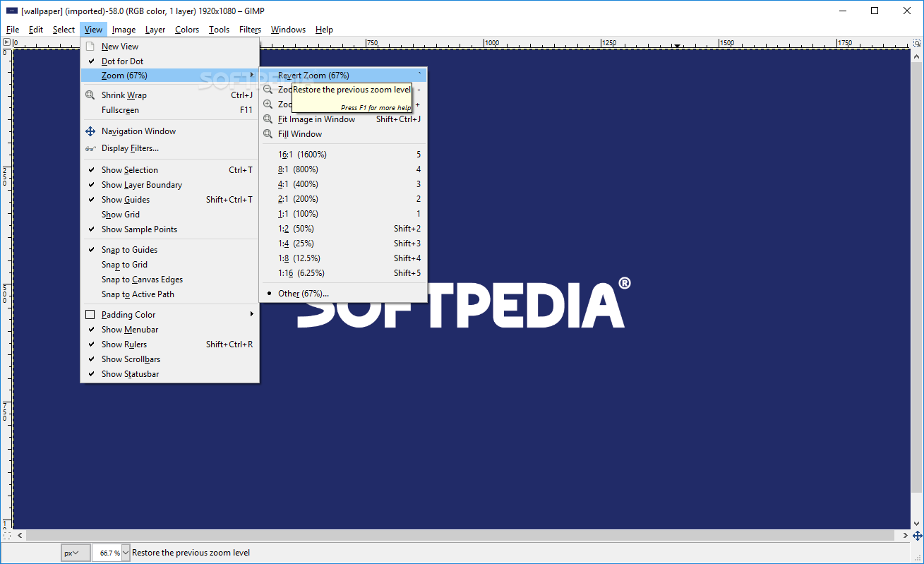Toggle Show Scrollbars option
This screenshot has height=564, width=924.
click(169, 359)
